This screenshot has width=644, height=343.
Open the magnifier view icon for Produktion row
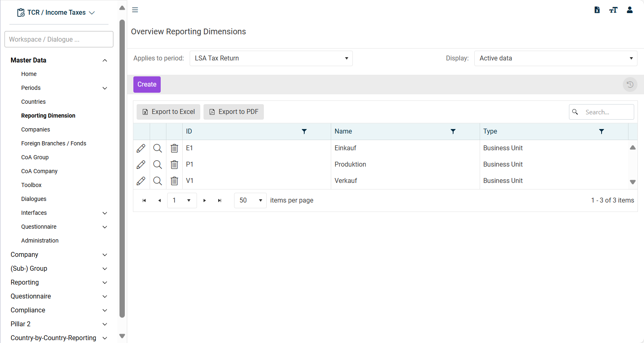pyautogui.click(x=157, y=165)
